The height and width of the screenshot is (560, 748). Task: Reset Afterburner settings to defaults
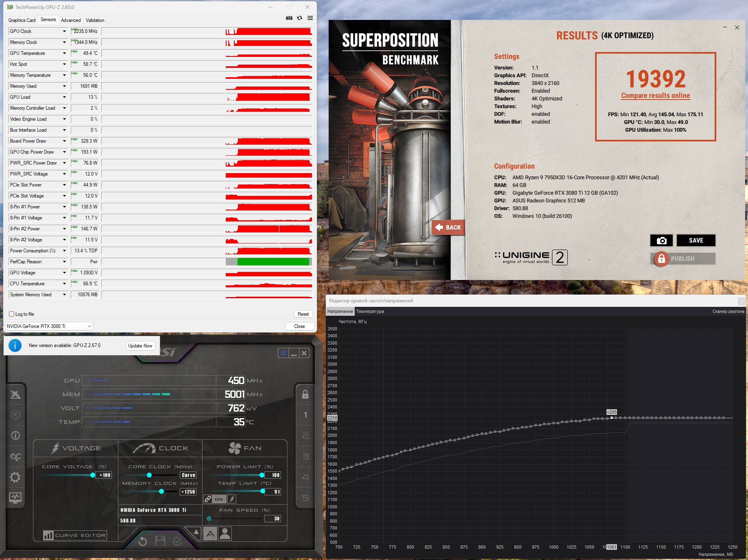click(143, 541)
